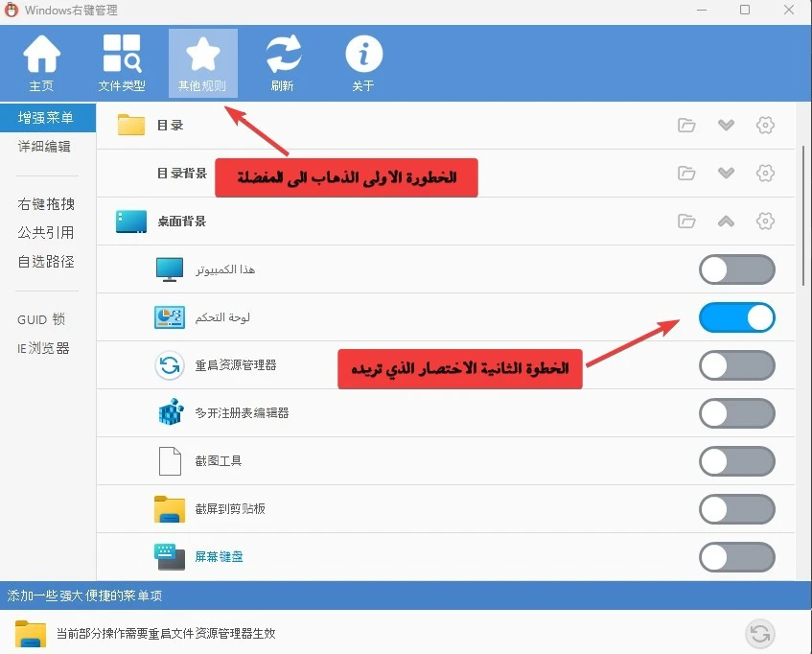This screenshot has height=654, width=812.
Task: Click the 多开注册表编辑器 registry editor icon
Action: 170,413
